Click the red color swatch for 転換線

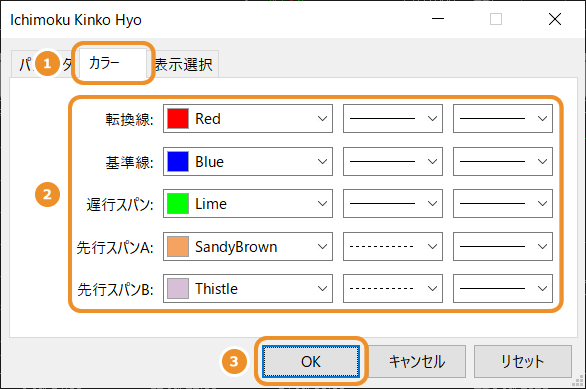tap(178, 118)
